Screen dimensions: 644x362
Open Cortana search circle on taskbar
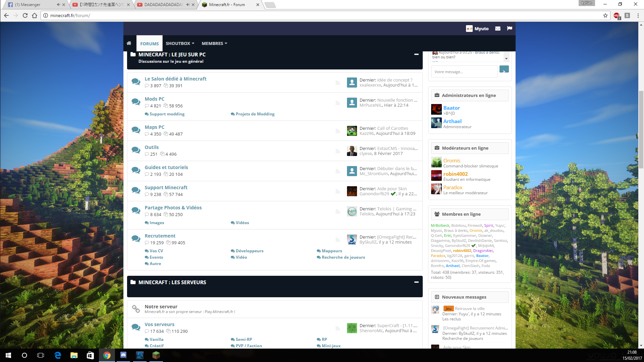coord(24,355)
